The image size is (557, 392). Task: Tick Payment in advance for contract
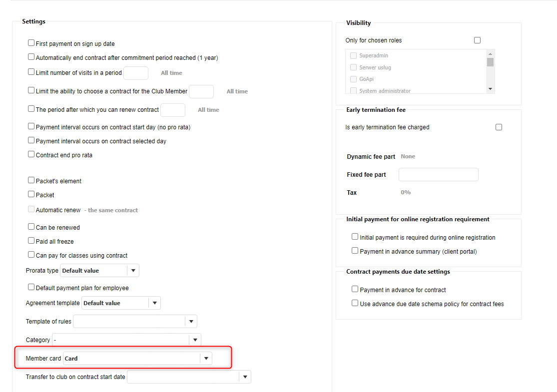(355, 290)
